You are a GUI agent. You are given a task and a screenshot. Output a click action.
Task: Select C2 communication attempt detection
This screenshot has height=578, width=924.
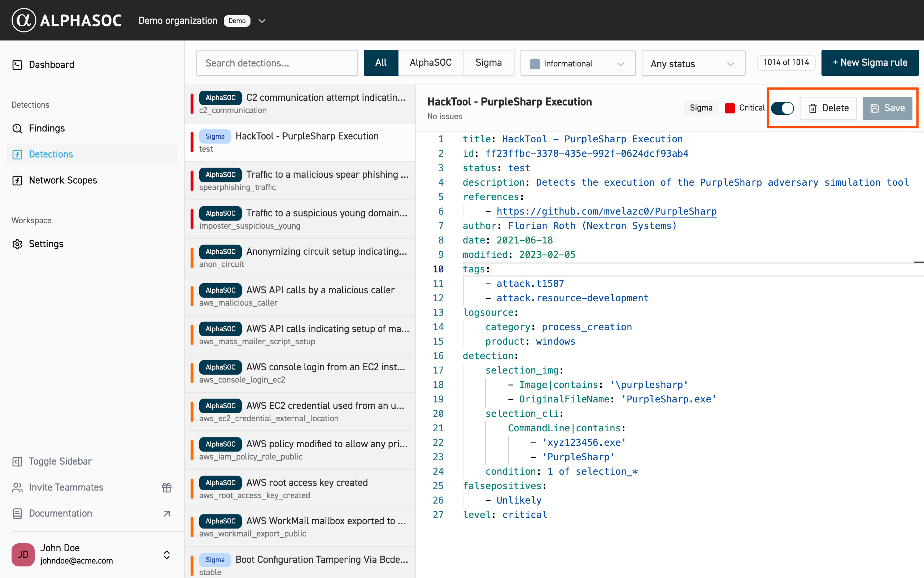click(x=300, y=104)
